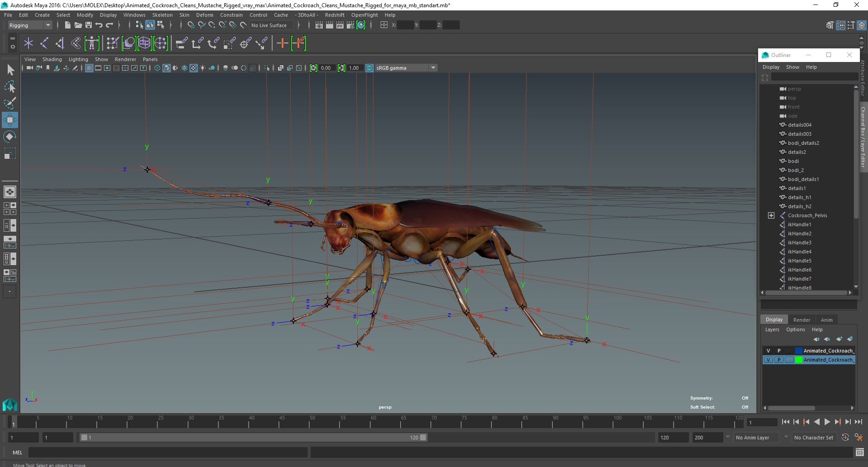868x467 pixels.
Task: Switch to the Render layer tab
Action: click(x=802, y=320)
